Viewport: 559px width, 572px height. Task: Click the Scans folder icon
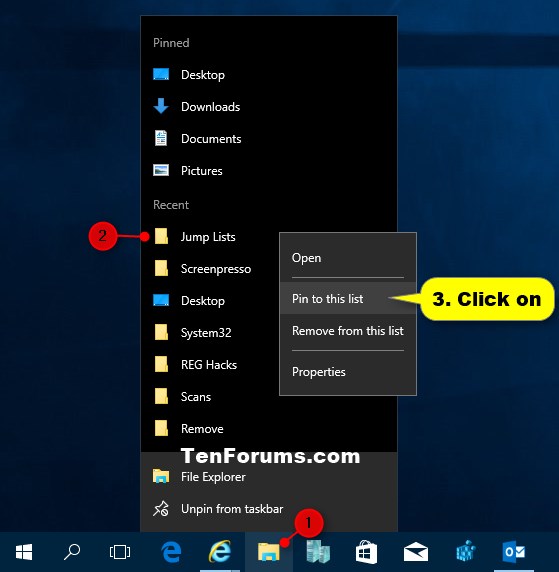[x=161, y=397]
